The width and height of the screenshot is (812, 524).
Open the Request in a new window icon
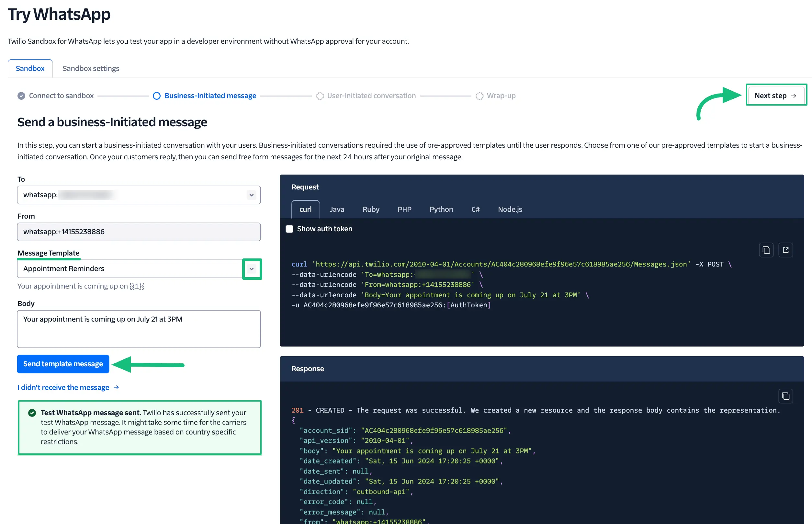coord(786,250)
